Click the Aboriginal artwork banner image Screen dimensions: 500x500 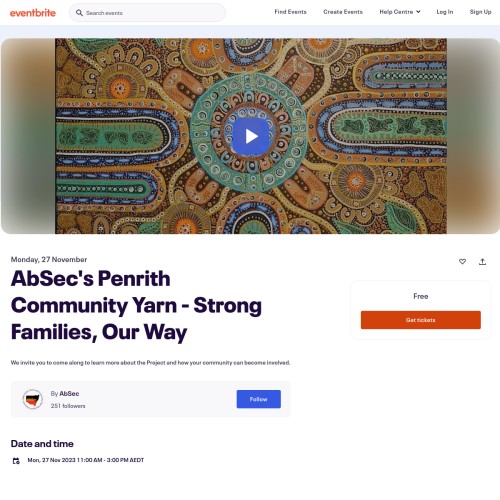pyautogui.click(x=251, y=136)
